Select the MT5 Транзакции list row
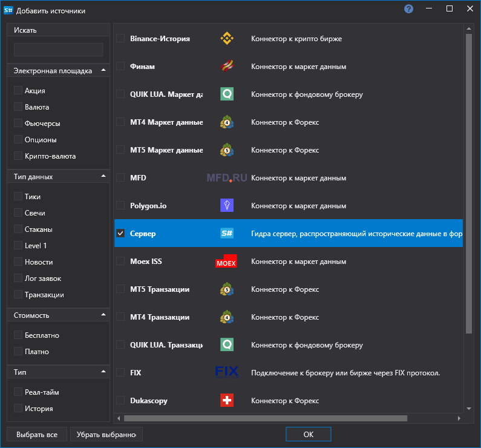Image resolution: width=481 pixels, height=448 pixels. click(289, 289)
